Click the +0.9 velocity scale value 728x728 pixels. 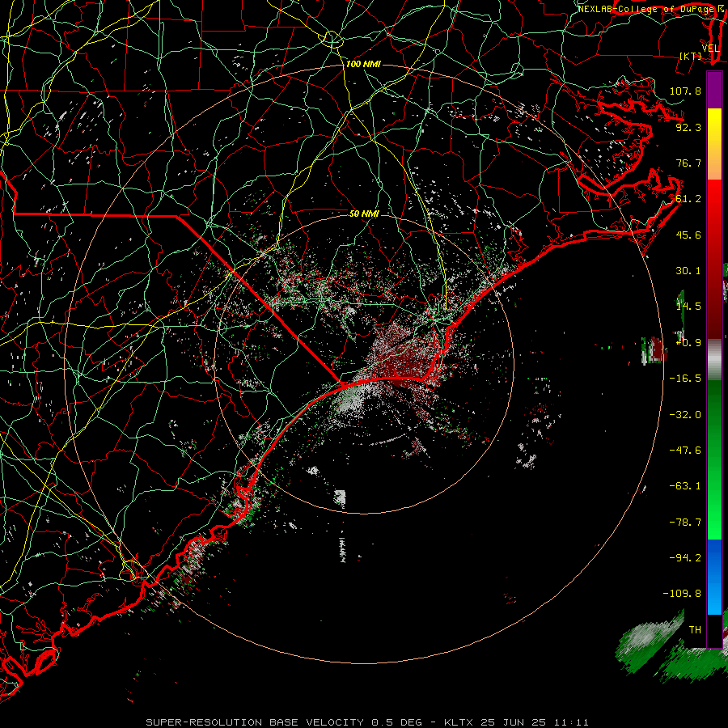click(688, 343)
